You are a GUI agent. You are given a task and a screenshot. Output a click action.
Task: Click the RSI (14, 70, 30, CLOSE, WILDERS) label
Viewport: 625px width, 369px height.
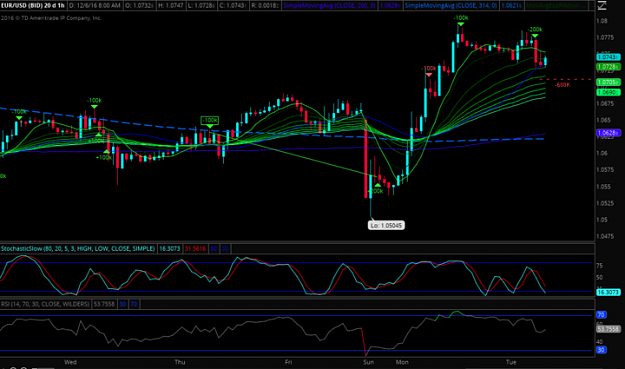(x=45, y=304)
